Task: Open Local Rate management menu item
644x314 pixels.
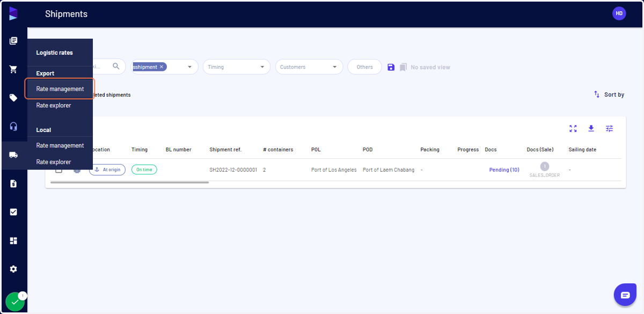Action: pyautogui.click(x=60, y=145)
